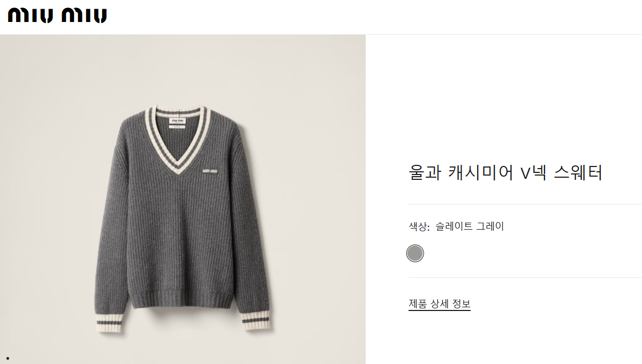Image resolution: width=642 pixels, height=364 pixels.
Task: Click the 캐시미어 word in product title
Action: point(480,172)
